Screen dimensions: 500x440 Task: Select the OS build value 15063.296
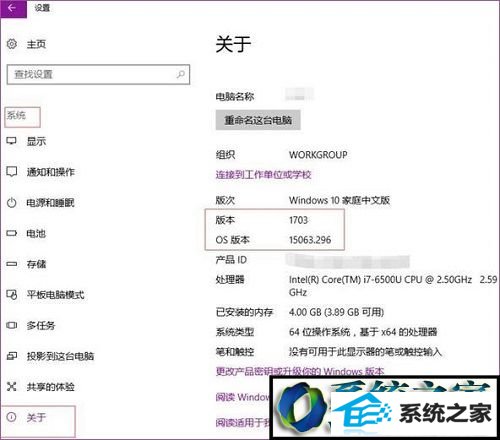pyautogui.click(x=310, y=240)
